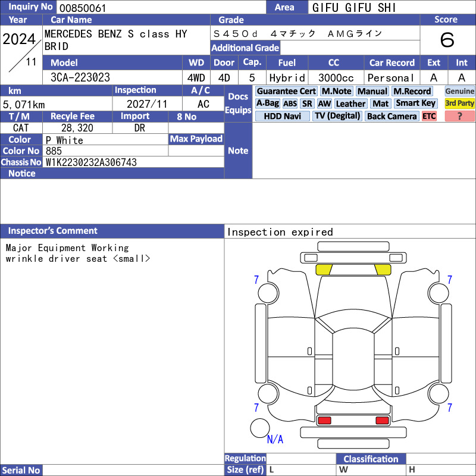Click the pink question mark box
The height and width of the screenshot is (476, 476).
coord(459,116)
